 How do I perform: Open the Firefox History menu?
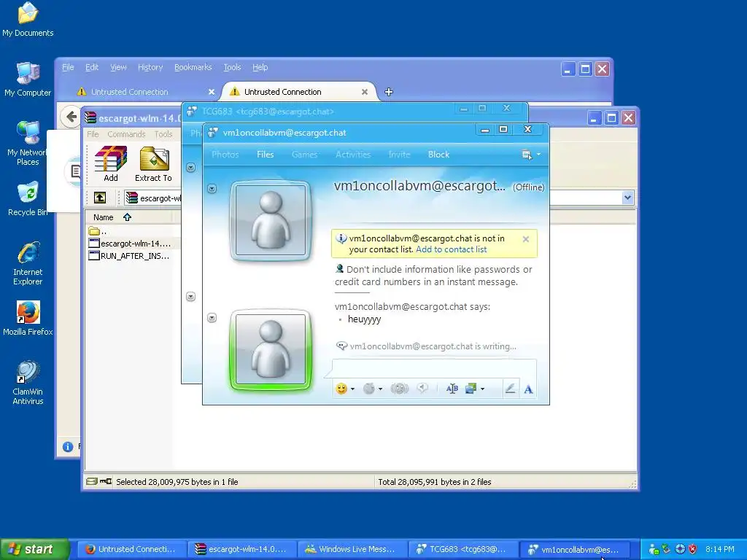click(x=150, y=67)
